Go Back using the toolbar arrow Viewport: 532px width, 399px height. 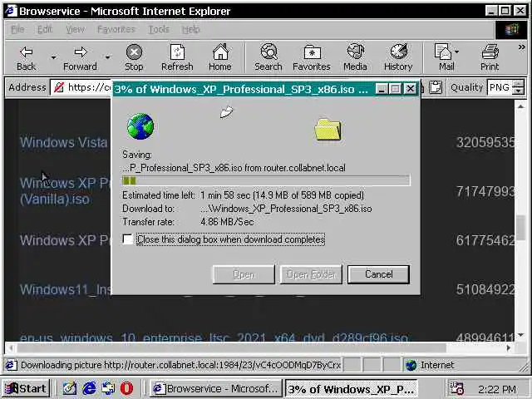26,57
